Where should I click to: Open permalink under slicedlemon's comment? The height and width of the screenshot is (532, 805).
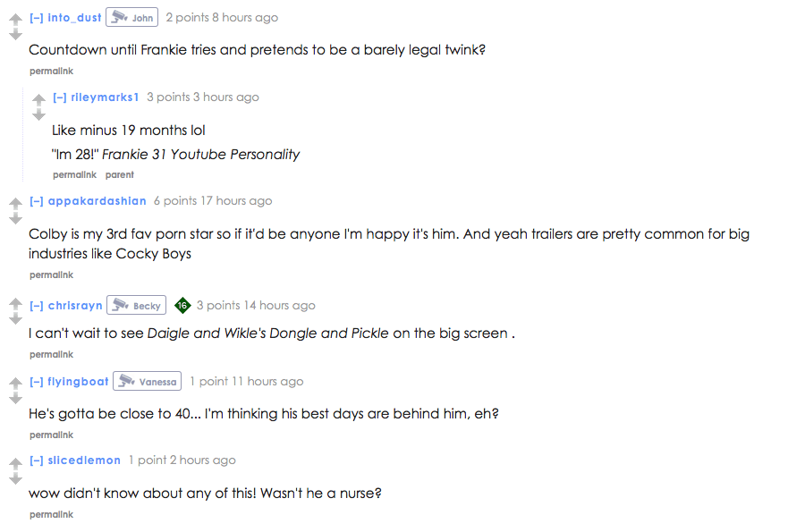tap(51, 514)
